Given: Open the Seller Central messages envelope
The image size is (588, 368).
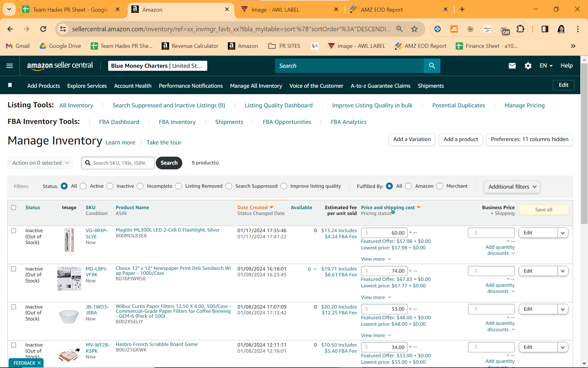Looking at the screenshot, I should [x=512, y=66].
